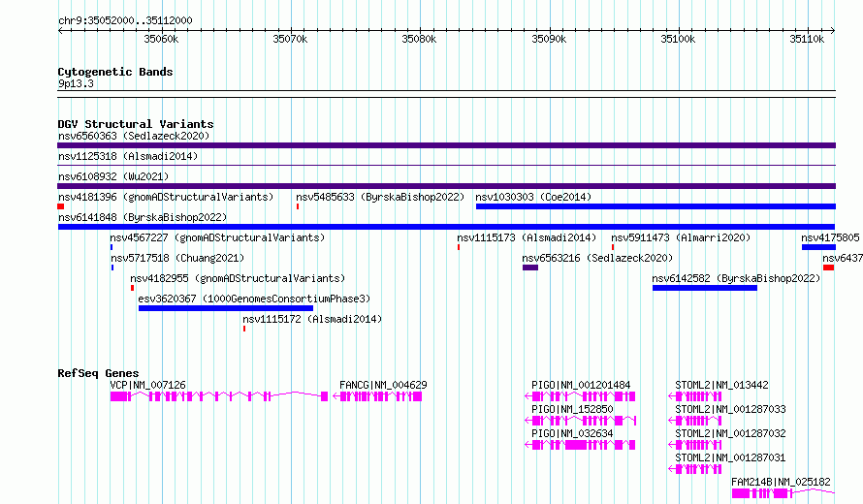
Task: Click the nsv1030303 (Coe2014) label
Action: [x=533, y=197]
